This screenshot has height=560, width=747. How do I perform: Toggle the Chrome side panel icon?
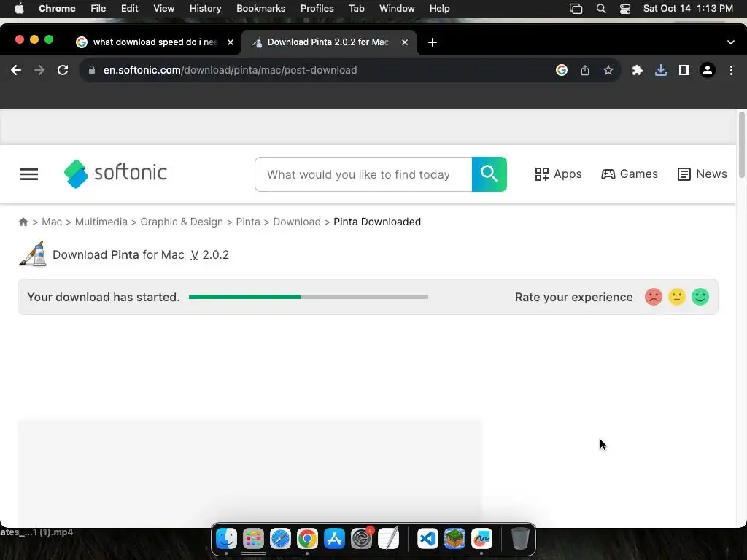click(684, 70)
